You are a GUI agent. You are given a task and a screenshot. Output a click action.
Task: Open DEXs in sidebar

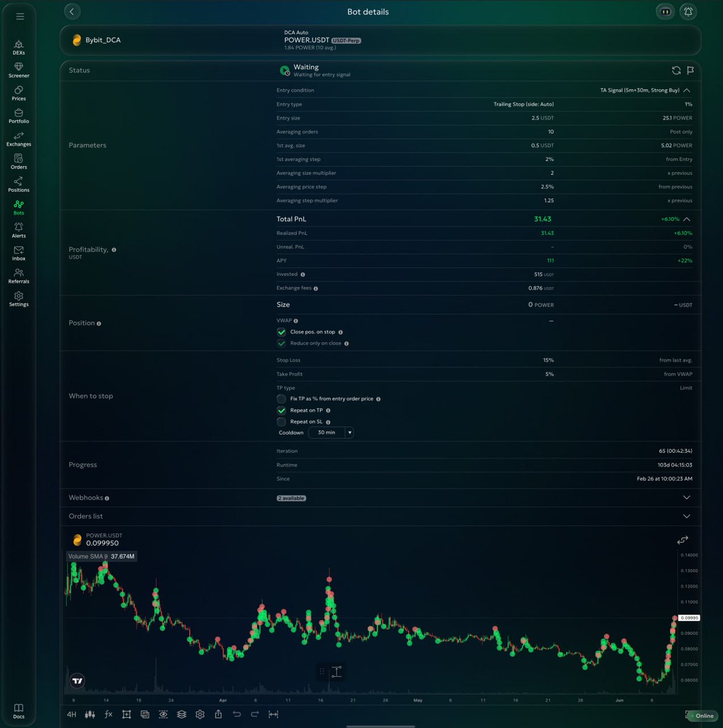[19, 47]
